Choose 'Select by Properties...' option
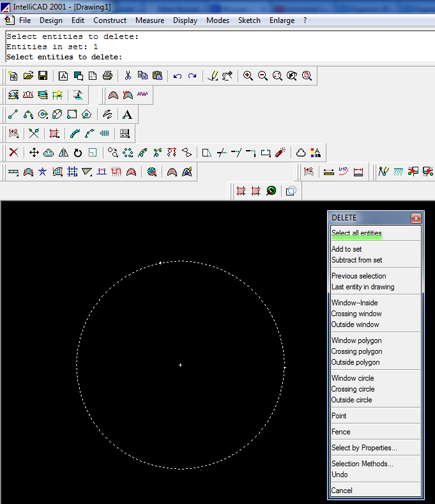Image resolution: width=435 pixels, height=504 pixels. tap(364, 448)
